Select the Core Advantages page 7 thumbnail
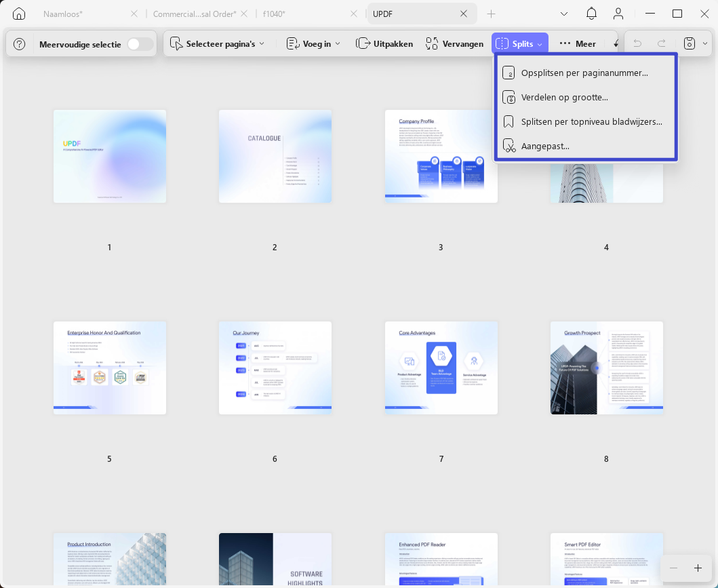The width and height of the screenshot is (718, 588). pyautogui.click(x=441, y=368)
